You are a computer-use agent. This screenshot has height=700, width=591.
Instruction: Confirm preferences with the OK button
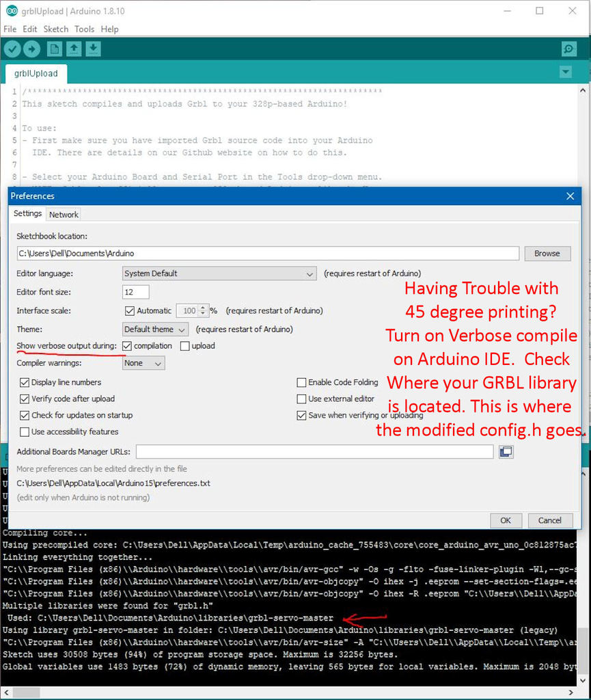(x=506, y=520)
